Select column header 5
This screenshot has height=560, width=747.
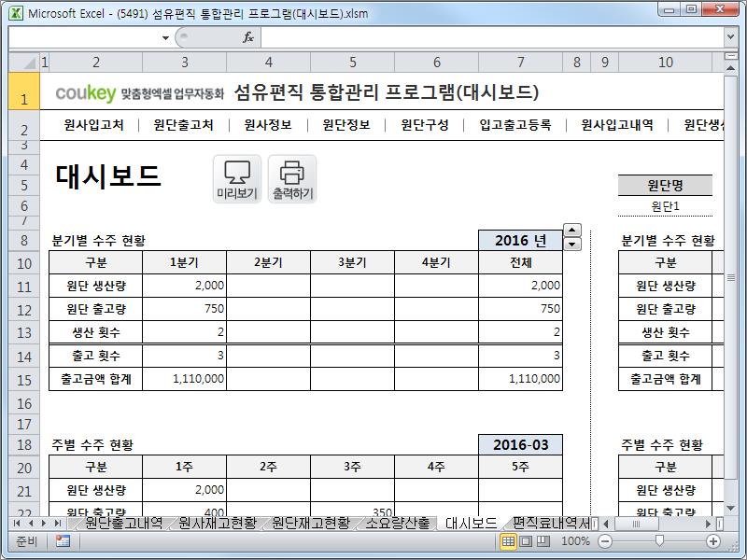pos(353,63)
